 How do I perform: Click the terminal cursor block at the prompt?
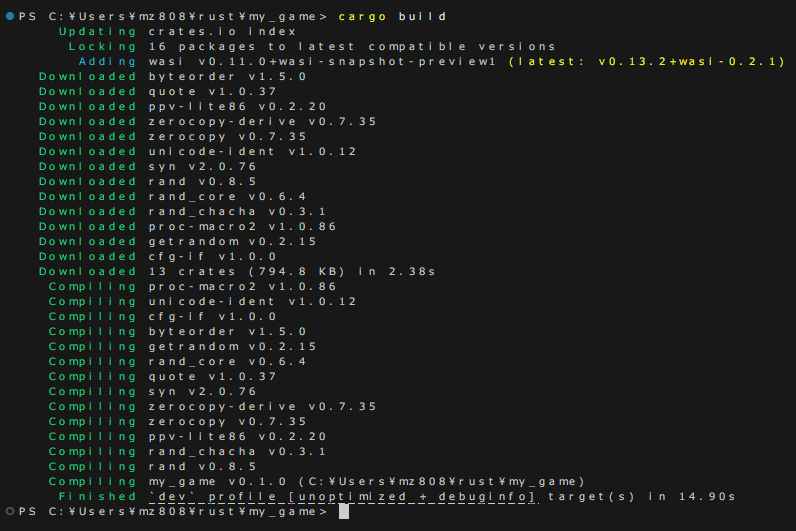tap(344, 512)
